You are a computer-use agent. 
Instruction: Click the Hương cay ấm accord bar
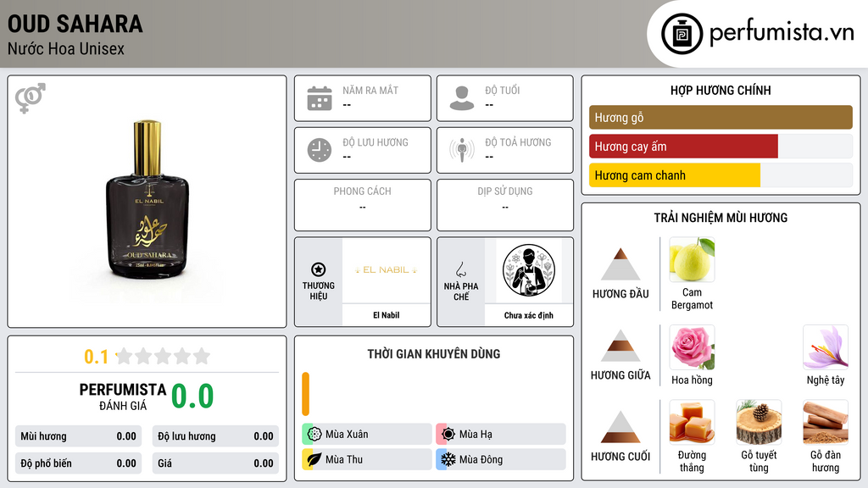click(721, 146)
